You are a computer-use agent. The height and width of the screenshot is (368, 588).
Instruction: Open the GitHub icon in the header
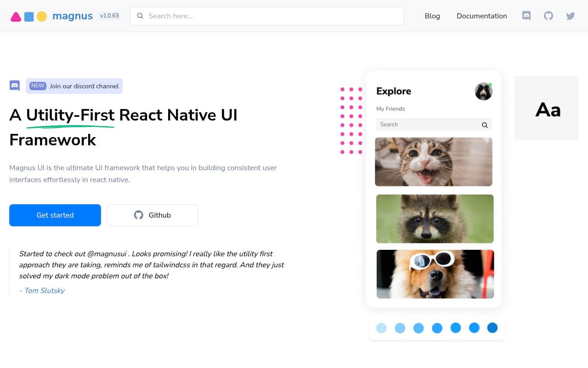548,16
